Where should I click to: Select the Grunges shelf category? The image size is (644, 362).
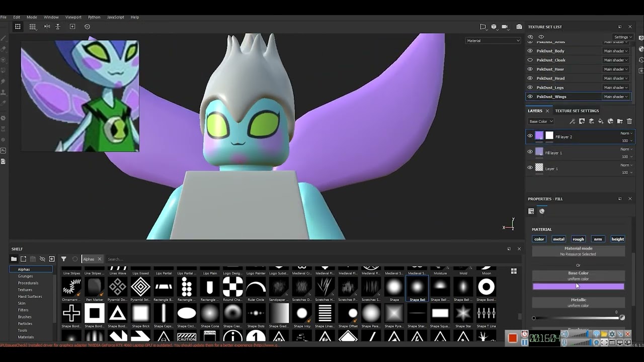pos(26,276)
